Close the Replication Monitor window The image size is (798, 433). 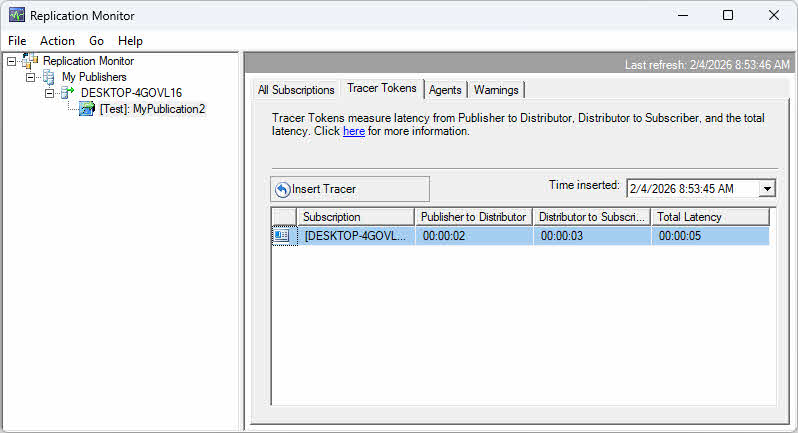tap(774, 15)
